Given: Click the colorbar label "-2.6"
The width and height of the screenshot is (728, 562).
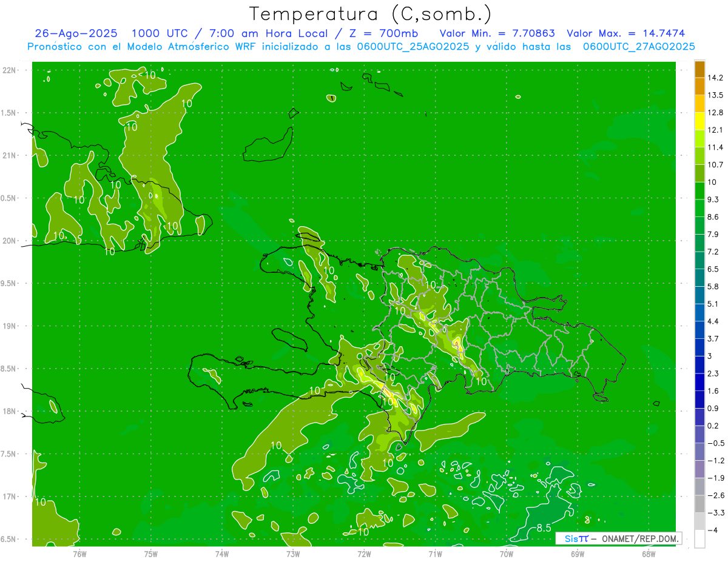Looking at the screenshot, I should tap(716, 495).
